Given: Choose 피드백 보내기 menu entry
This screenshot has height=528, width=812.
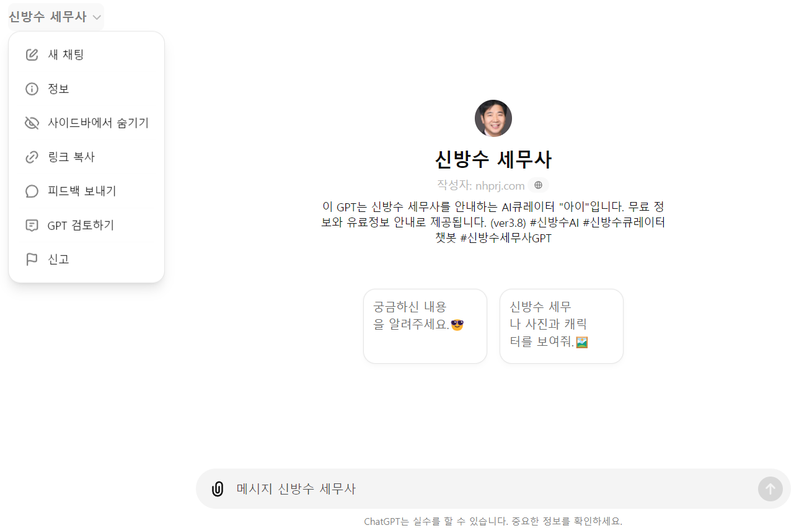Looking at the screenshot, I should tap(86, 191).
